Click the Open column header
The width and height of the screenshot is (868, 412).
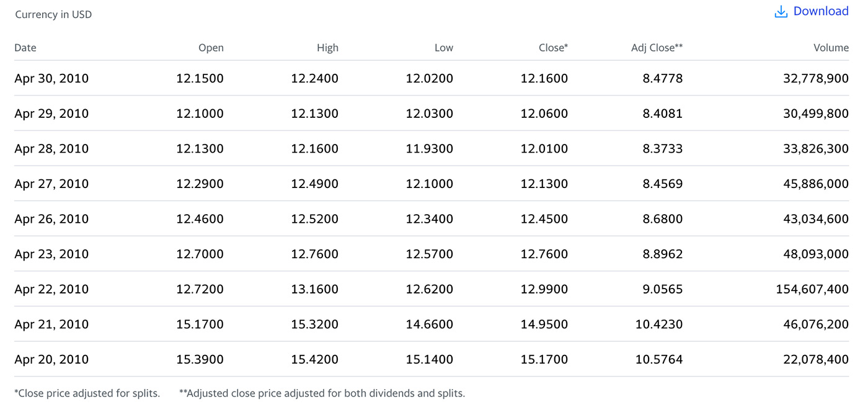point(211,48)
